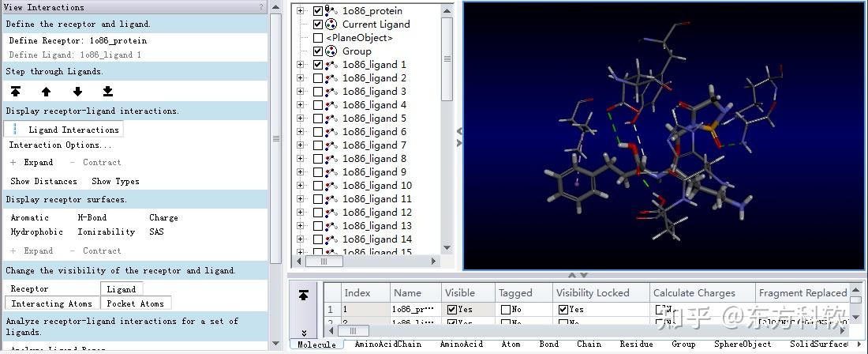Check Tagged checkbox in table row 1
Image resolution: width=868 pixels, height=354 pixels.
505,310
